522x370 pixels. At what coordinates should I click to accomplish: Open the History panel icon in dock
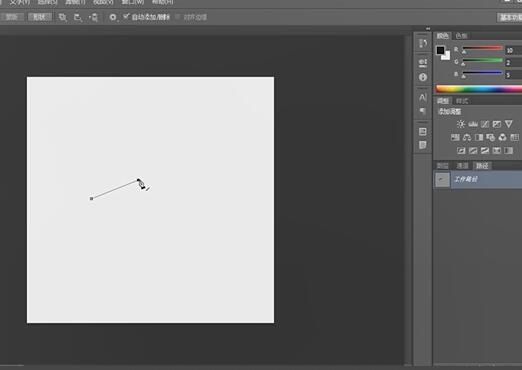423,43
